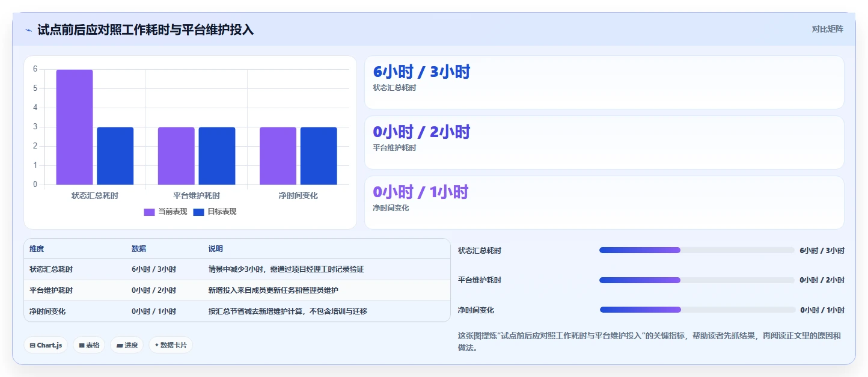Click table cell 6小时 / 3小时
This screenshot has height=377, width=868.
click(x=154, y=269)
